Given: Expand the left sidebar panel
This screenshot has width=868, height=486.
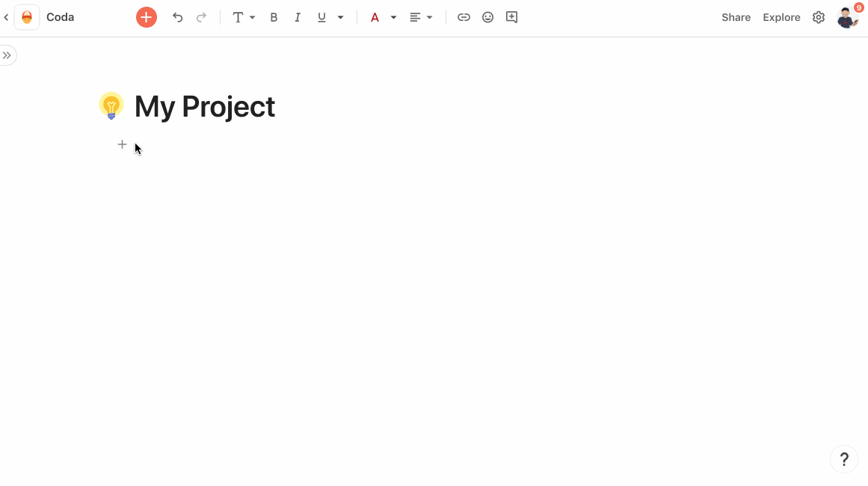Looking at the screenshot, I should tap(7, 55).
